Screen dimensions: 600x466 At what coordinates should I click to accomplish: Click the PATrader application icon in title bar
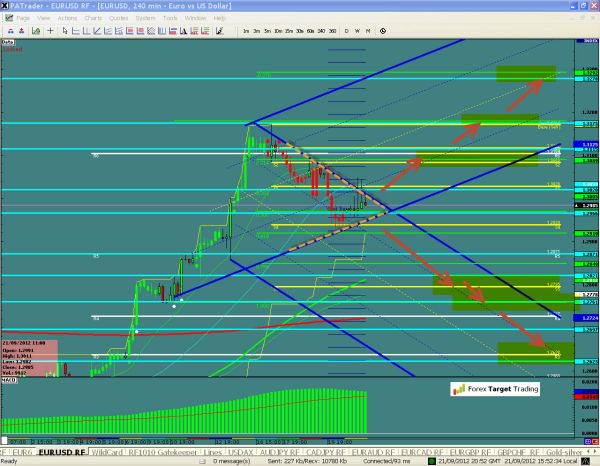[6, 5]
